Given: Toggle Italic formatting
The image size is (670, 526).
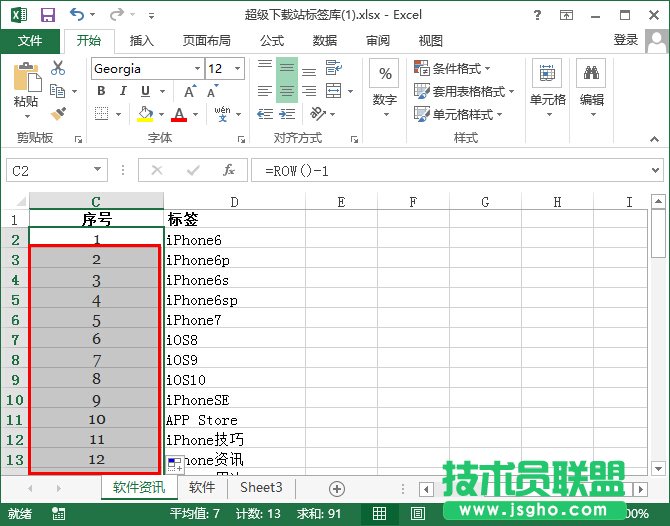Looking at the screenshot, I should pos(122,91).
